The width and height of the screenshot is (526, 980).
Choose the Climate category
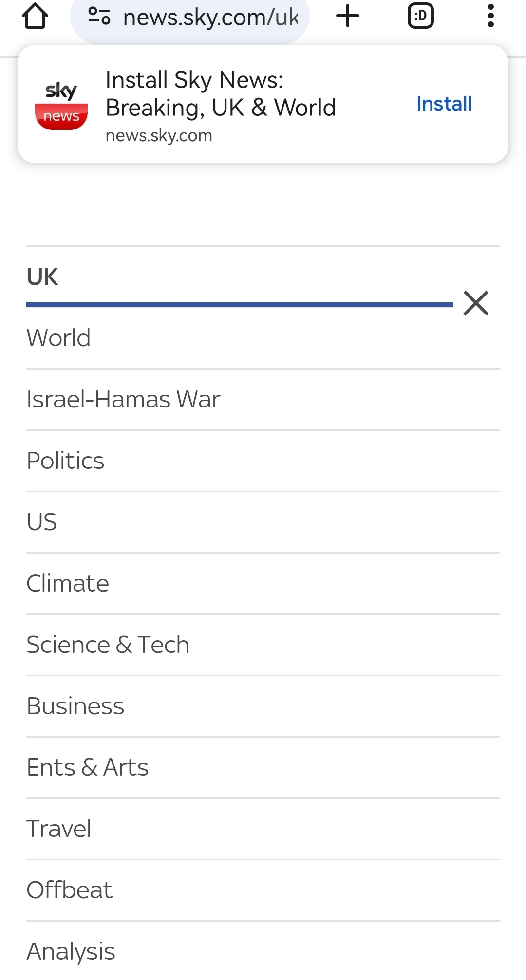point(68,583)
